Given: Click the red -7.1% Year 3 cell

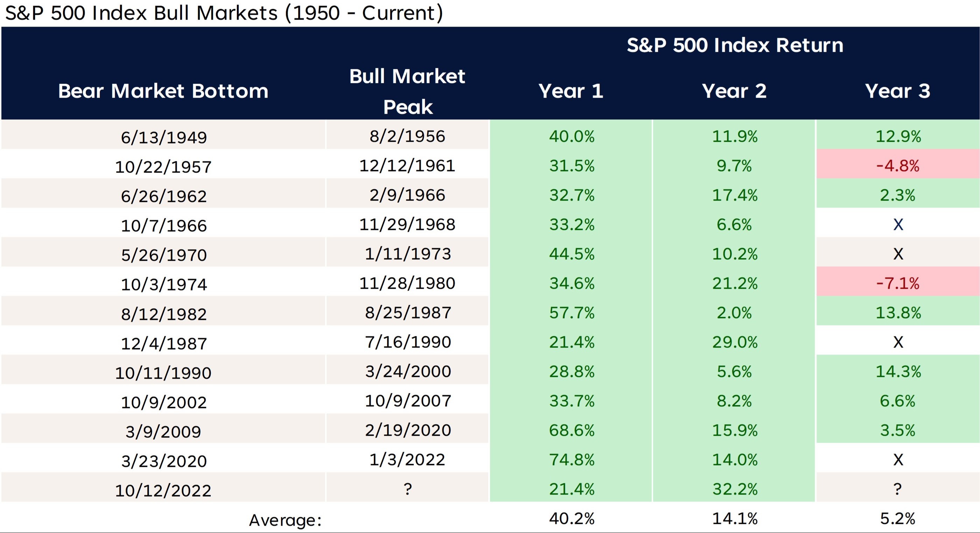Looking at the screenshot, I should pos(897,283).
